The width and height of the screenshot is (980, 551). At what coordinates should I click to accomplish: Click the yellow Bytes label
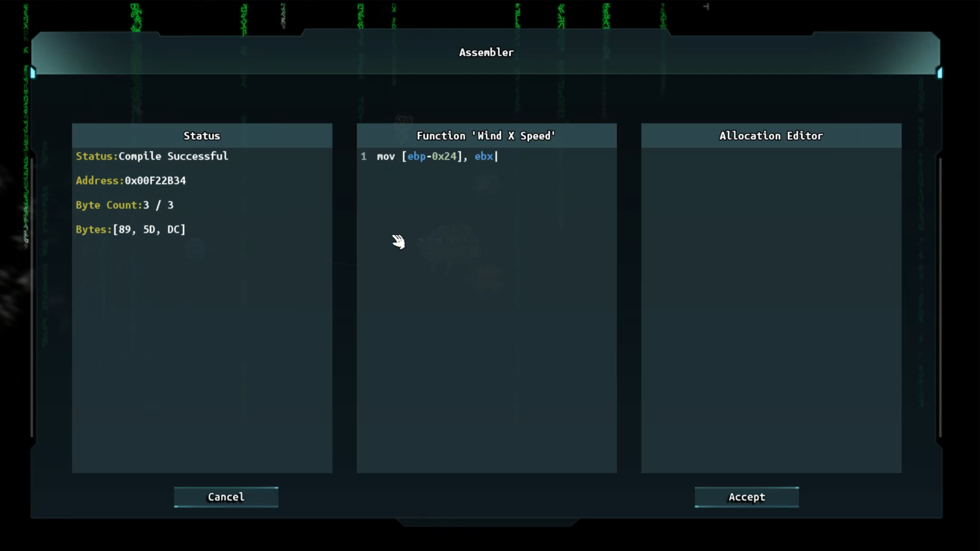click(93, 230)
